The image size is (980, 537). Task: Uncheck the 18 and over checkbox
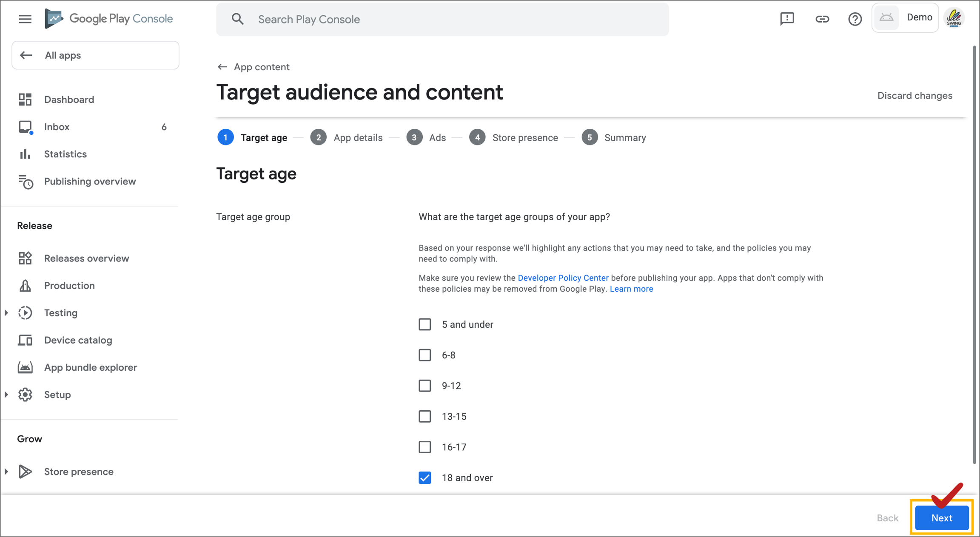click(x=424, y=477)
